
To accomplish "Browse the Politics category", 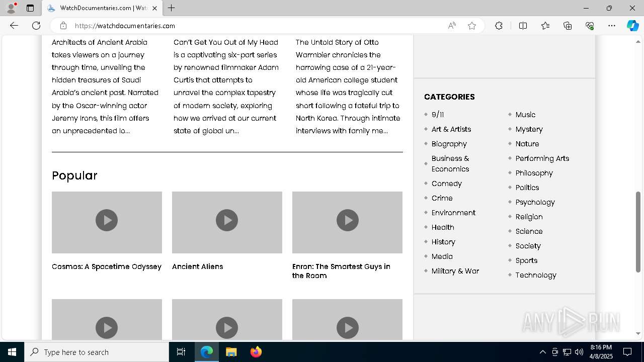I will point(527,188).
